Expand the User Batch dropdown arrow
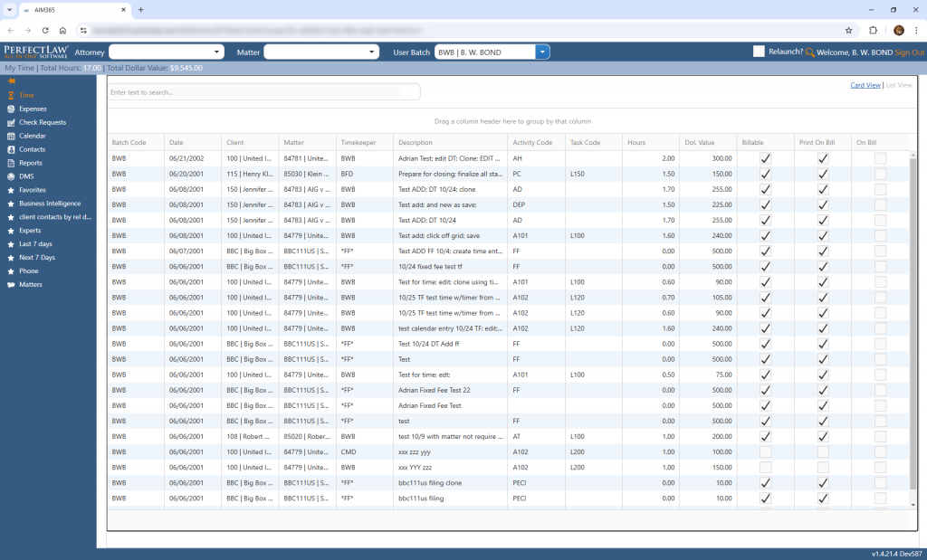 click(543, 52)
